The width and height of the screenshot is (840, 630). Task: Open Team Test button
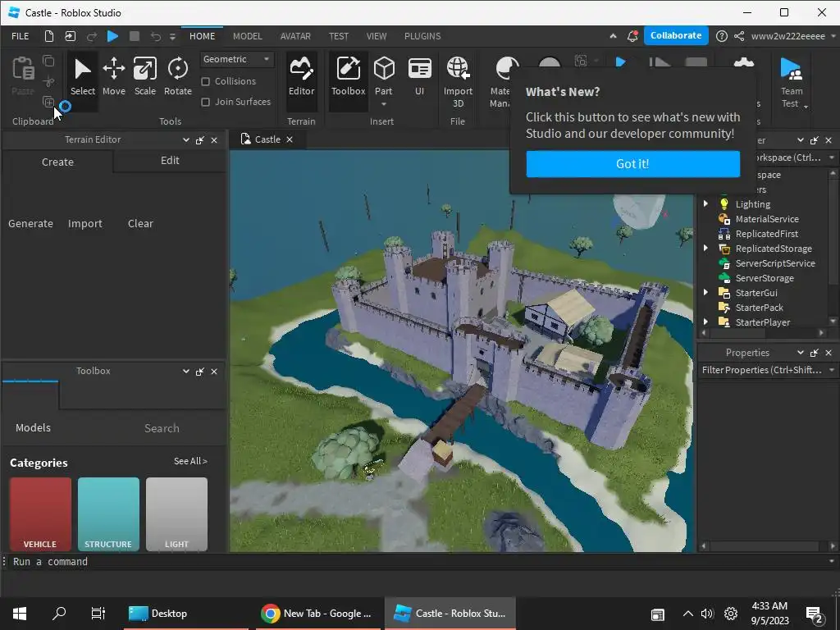click(792, 81)
